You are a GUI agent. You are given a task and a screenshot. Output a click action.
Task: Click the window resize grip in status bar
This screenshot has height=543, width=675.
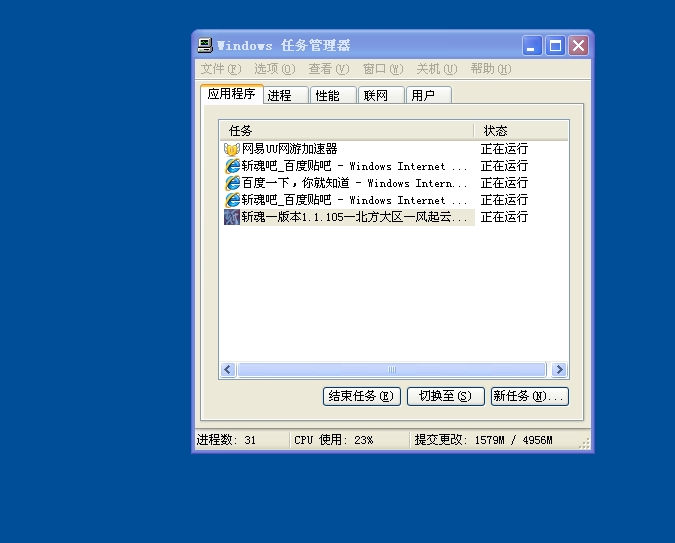585,444
